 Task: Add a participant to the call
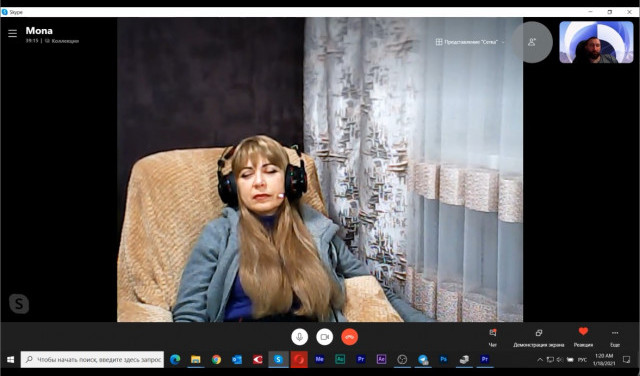point(532,42)
